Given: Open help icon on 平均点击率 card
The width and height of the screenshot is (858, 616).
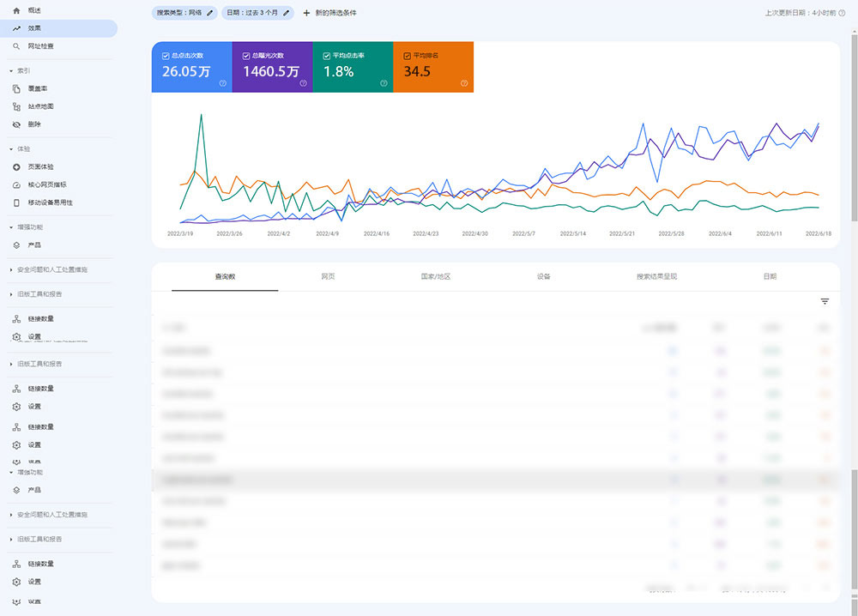Looking at the screenshot, I should 384,83.
